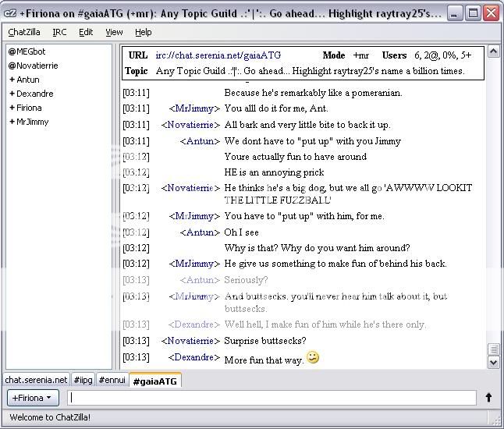This screenshot has height=429, width=504.
Task: Click Novatierrie's nick on 'Surprise buttsecks?' line
Action: [x=190, y=341]
